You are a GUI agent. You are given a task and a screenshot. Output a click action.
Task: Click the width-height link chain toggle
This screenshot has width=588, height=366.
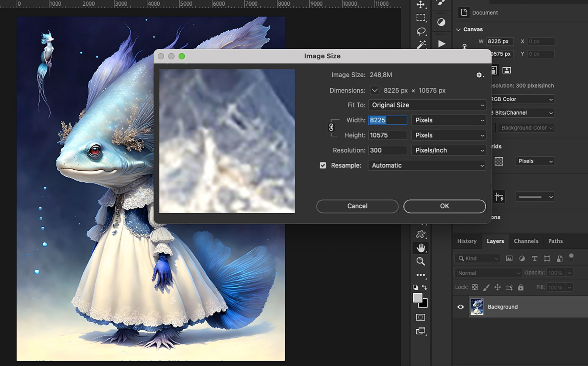(x=332, y=128)
